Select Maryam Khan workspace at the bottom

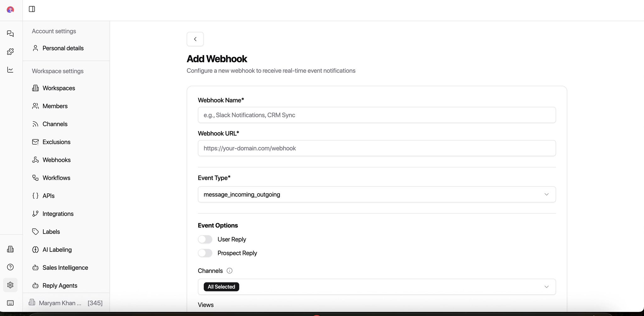(x=60, y=303)
